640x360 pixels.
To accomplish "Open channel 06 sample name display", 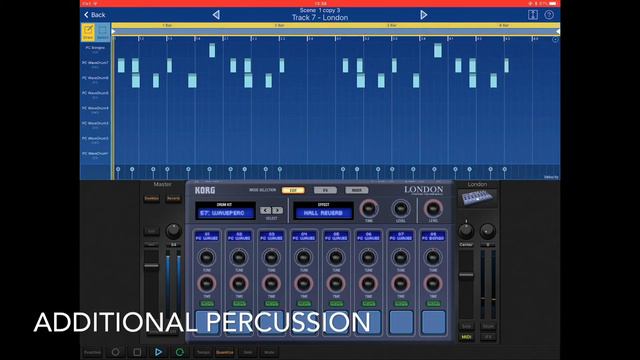I will point(368,236).
